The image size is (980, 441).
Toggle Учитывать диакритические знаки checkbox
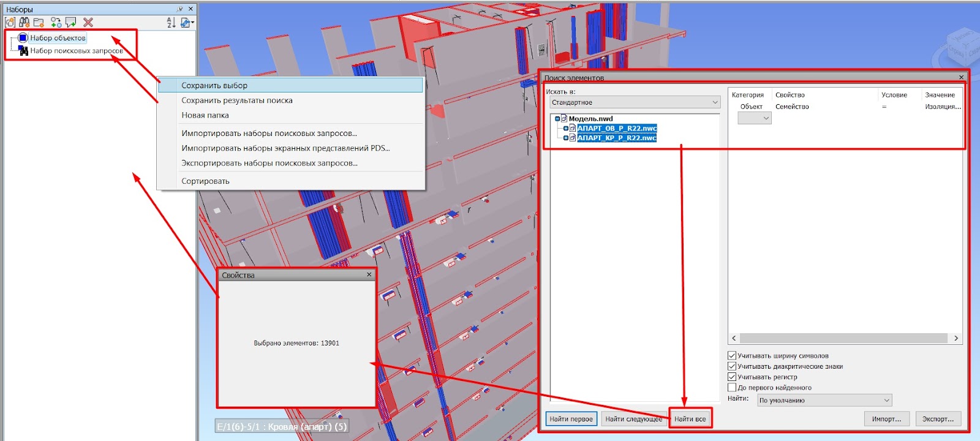click(732, 366)
